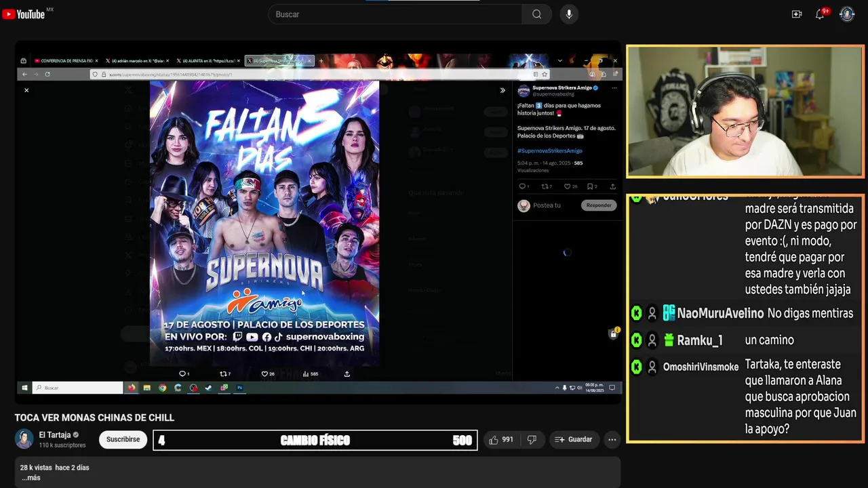Click the title TOCA VER MONAS CHINAS DE CHILL
Screen dimensions: 868x488
[x=94, y=418]
